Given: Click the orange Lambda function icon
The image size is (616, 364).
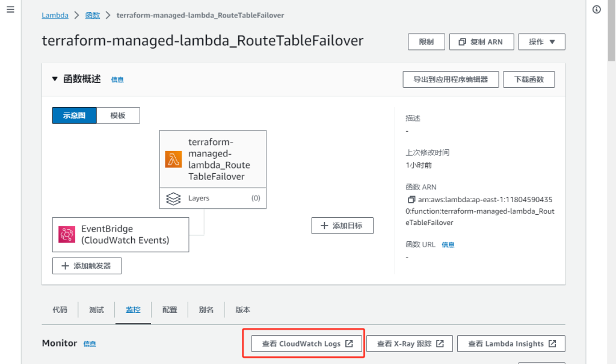Looking at the screenshot, I should [x=173, y=159].
